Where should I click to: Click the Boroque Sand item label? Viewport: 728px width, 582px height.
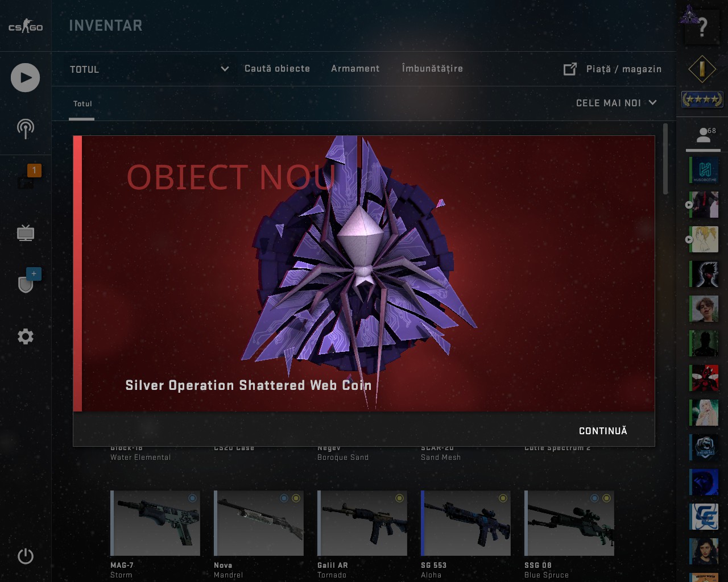pos(343,457)
